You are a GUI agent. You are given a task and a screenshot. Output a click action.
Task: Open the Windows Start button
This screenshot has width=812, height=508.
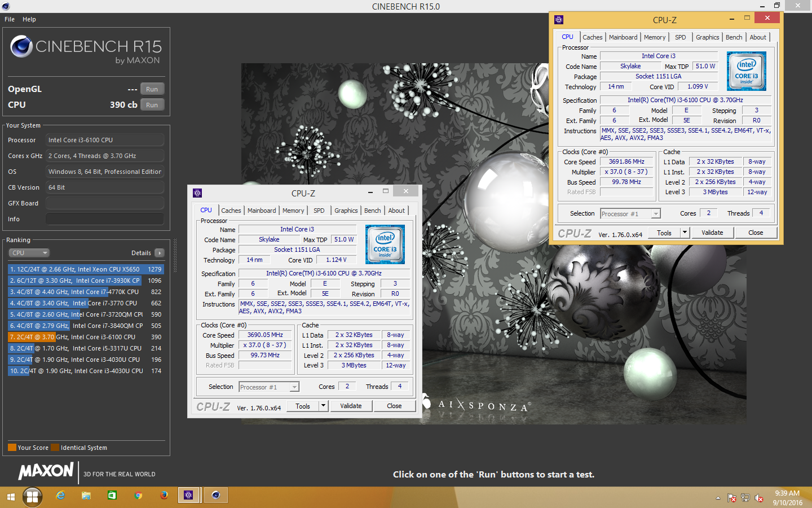[x=10, y=497]
